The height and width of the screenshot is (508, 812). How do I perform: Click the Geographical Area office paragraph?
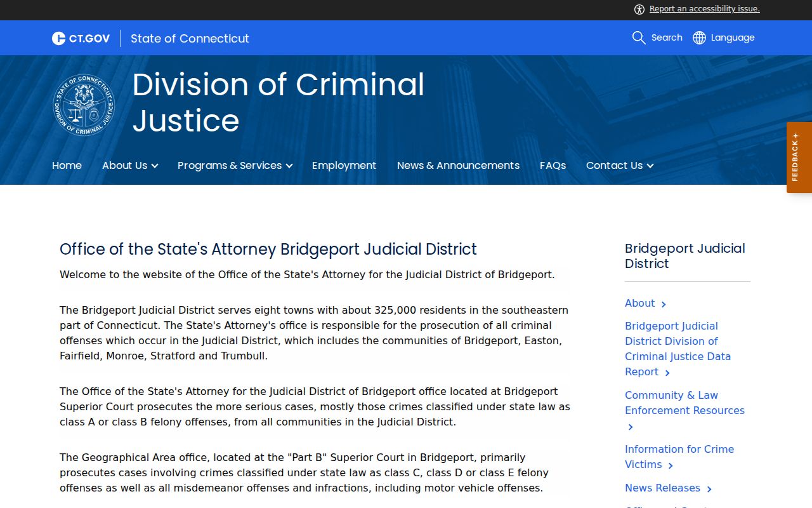304,472
